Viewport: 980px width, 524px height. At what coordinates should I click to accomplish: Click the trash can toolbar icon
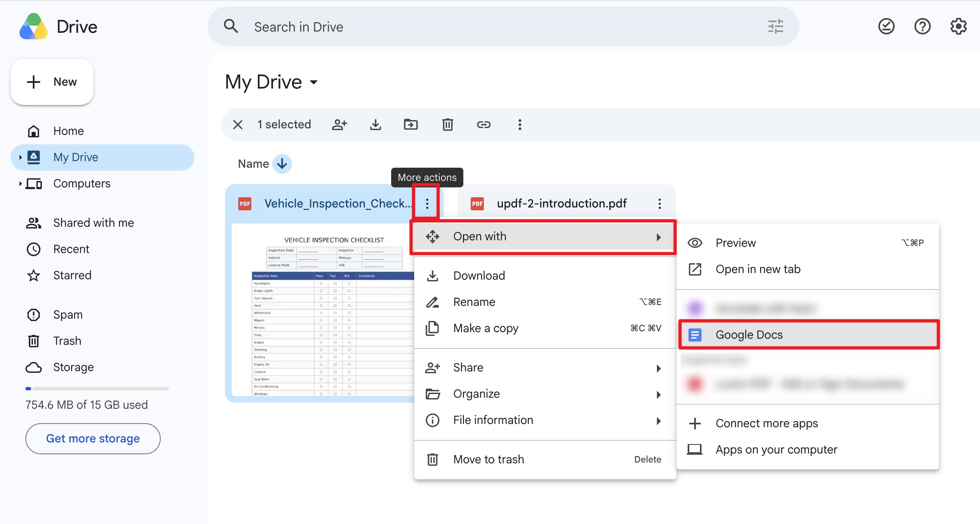pos(447,125)
